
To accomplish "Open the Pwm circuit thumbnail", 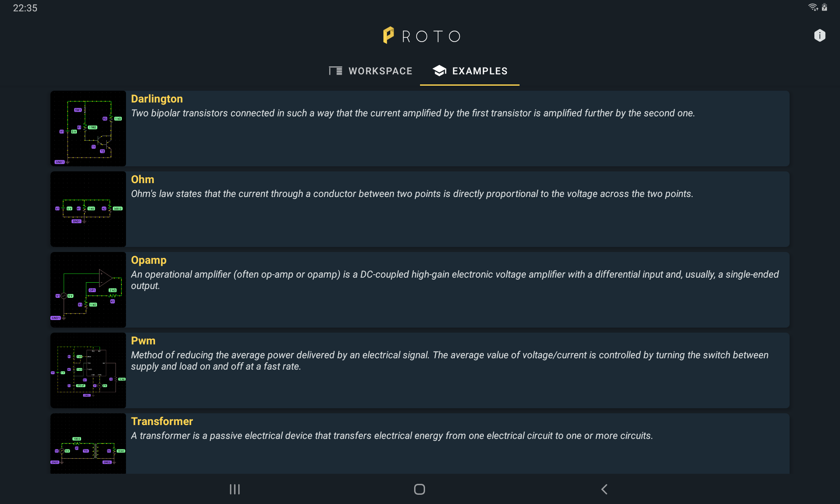I will [x=88, y=370].
